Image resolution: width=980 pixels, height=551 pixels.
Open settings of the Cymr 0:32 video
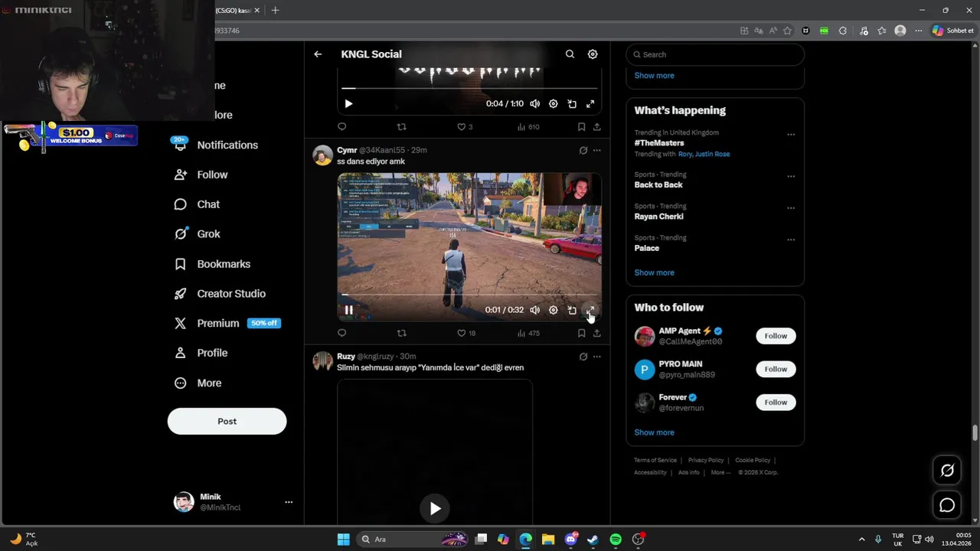tap(554, 310)
